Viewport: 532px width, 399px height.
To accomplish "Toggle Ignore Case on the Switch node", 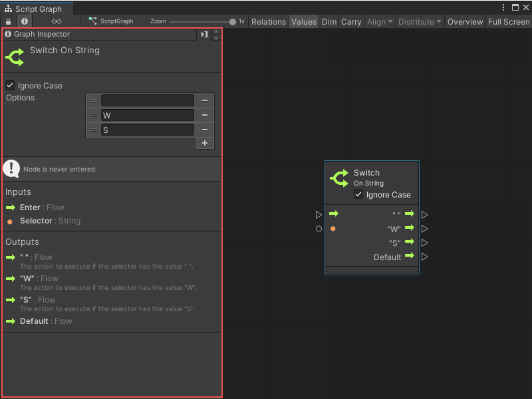I will click(x=359, y=195).
